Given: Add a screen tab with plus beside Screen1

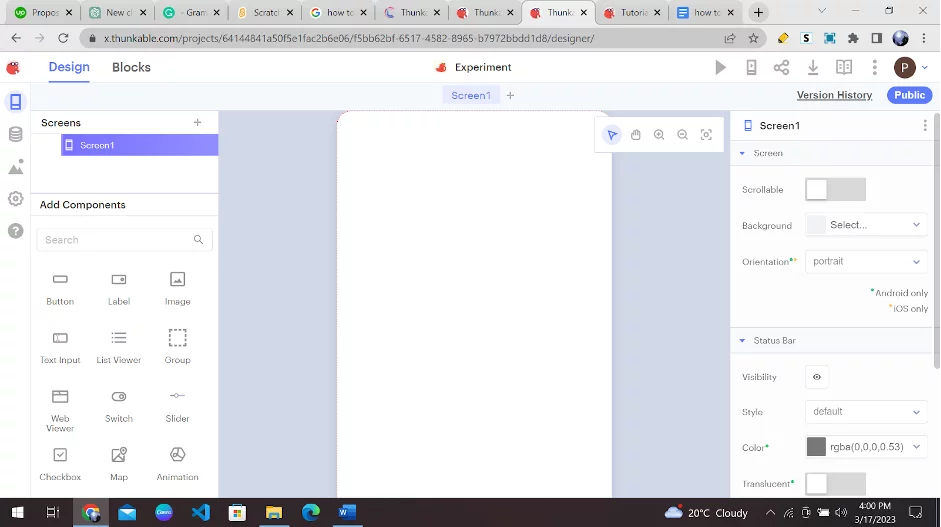Looking at the screenshot, I should [510, 95].
